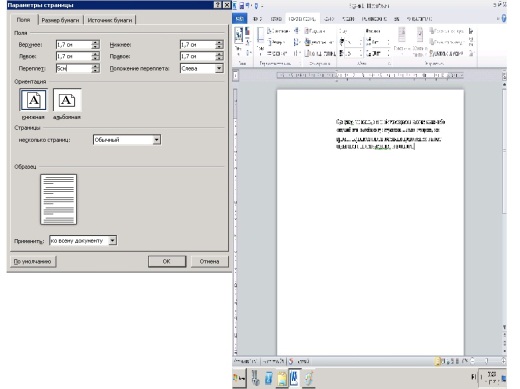Increase the bottom margin (Нижнее) spinner

pyautogui.click(x=219, y=42)
